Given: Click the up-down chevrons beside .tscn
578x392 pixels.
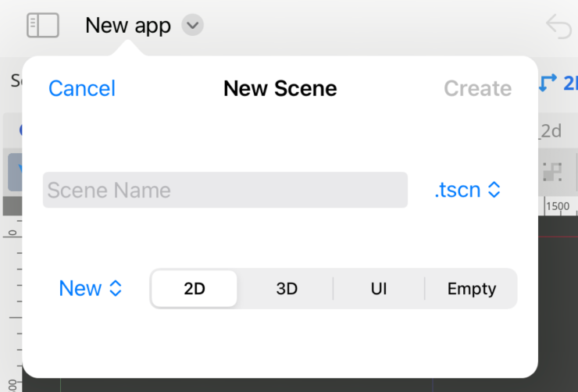Looking at the screenshot, I should [x=494, y=190].
